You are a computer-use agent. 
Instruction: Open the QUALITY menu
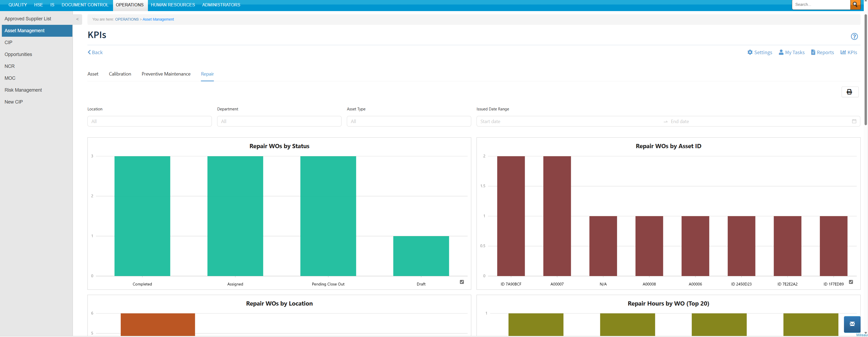[17, 5]
